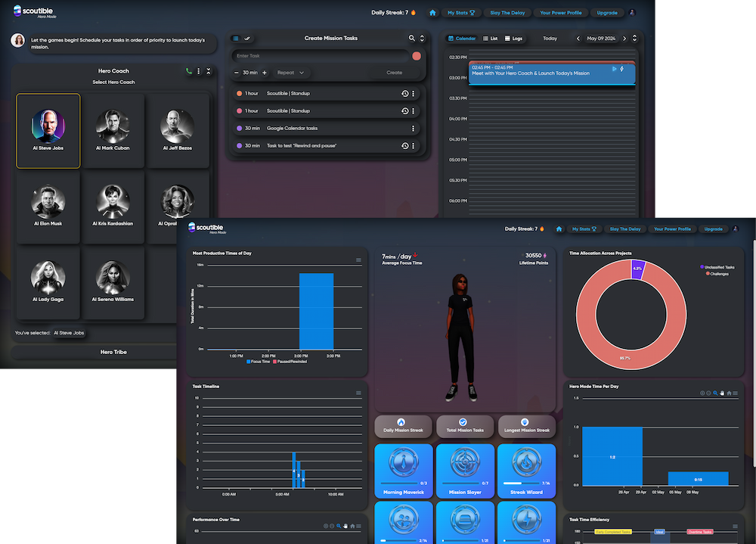Click the Longest Mission Streak button

coord(526,426)
